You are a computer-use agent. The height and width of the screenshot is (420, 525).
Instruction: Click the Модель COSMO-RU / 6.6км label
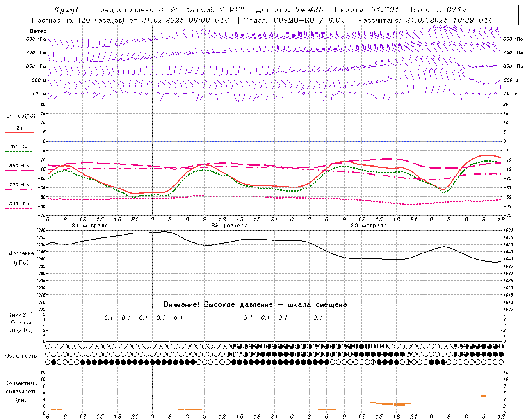click(x=295, y=20)
